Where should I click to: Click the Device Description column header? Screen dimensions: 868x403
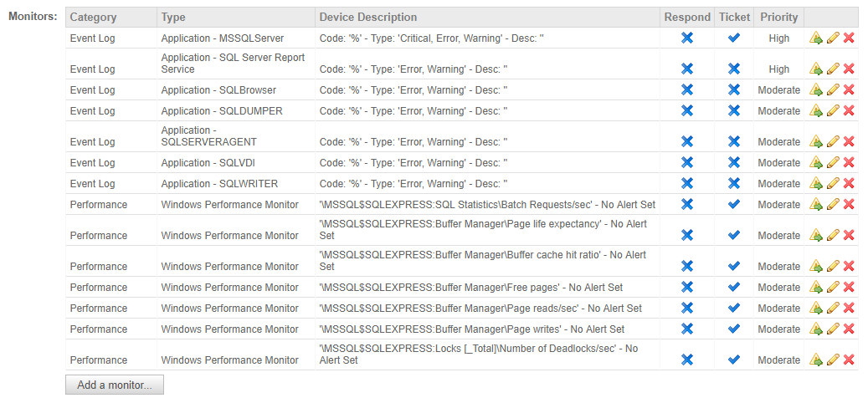pyautogui.click(x=368, y=17)
